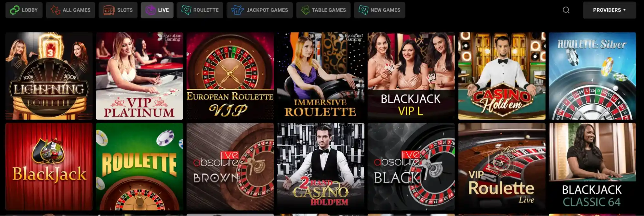The image size is (644, 216).
Task: Open the Lightning Roulette game
Action: click(49, 76)
